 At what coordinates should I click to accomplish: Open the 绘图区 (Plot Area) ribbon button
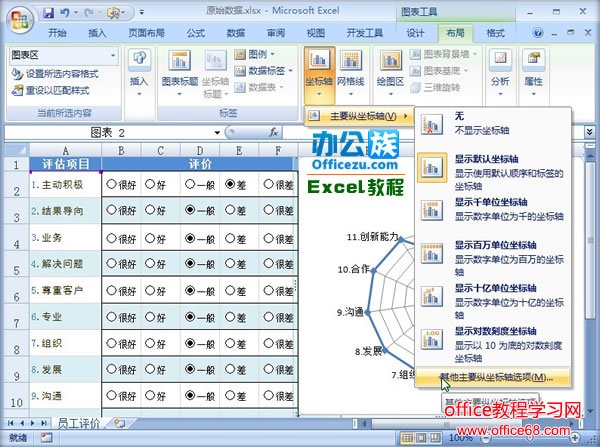coord(390,75)
